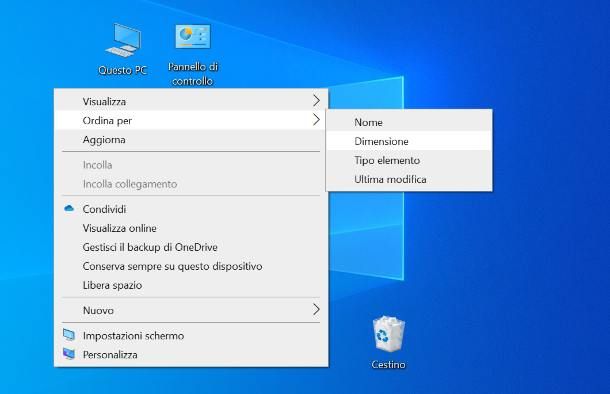Image resolution: width=610 pixels, height=394 pixels.
Task: Click Incolla collegamento entry
Action: [x=191, y=184]
